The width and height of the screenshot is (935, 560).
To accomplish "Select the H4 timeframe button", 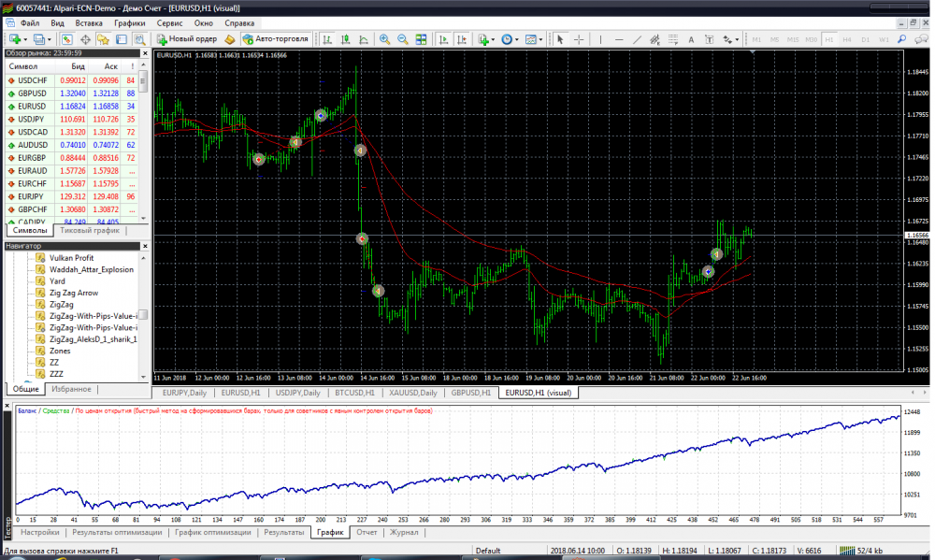I will click(x=847, y=39).
